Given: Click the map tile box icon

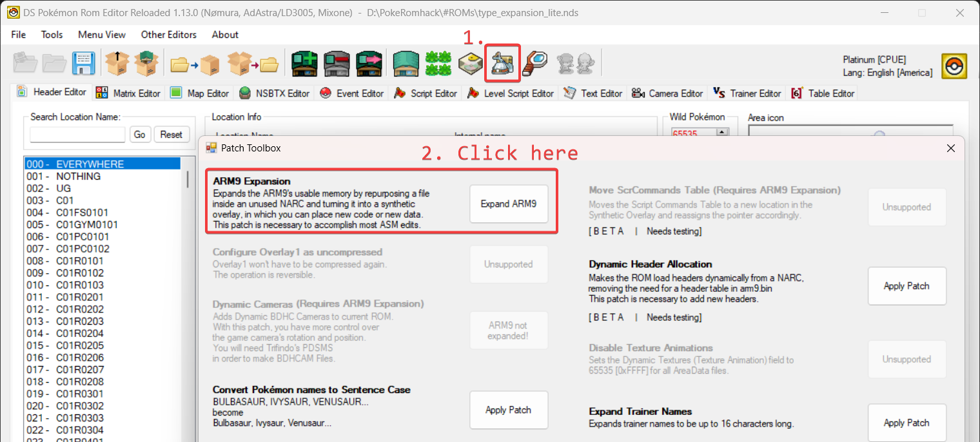Looking at the screenshot, I should click(x=471, y=63).
